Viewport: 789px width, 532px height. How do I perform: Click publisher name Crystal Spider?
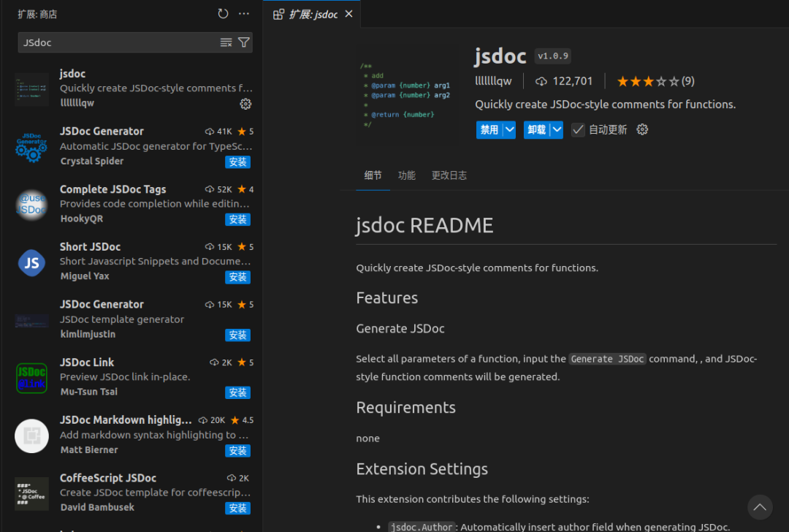[91, 161]
